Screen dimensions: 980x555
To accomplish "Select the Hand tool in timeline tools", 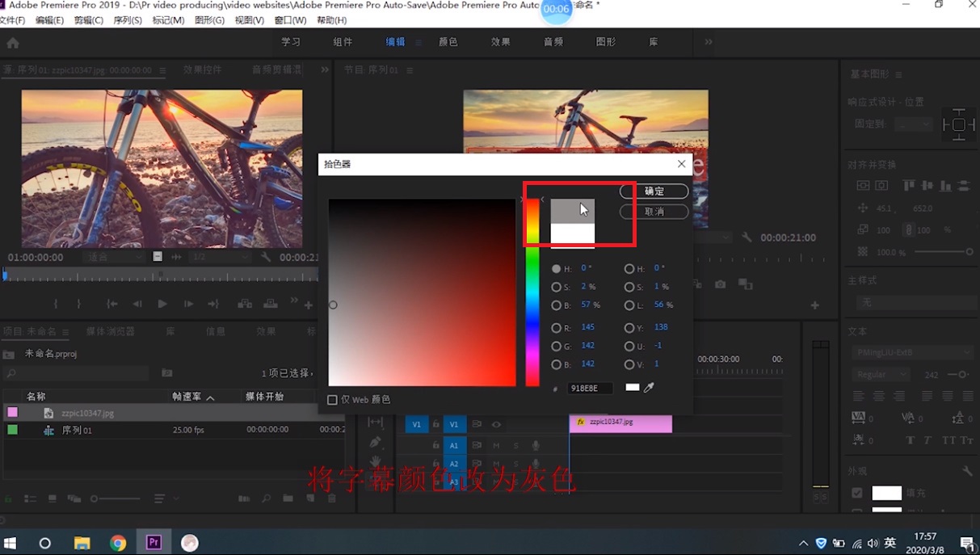I will click(x=375, y=462).
